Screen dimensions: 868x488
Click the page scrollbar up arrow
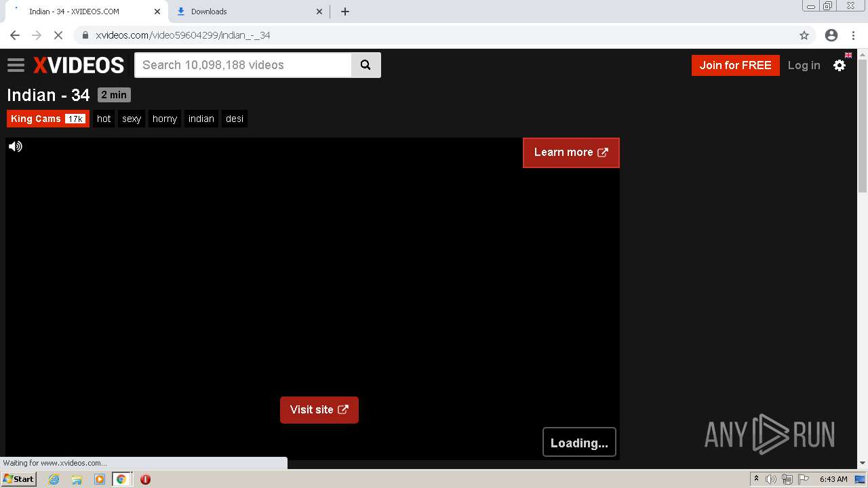[x=863, y=54]
